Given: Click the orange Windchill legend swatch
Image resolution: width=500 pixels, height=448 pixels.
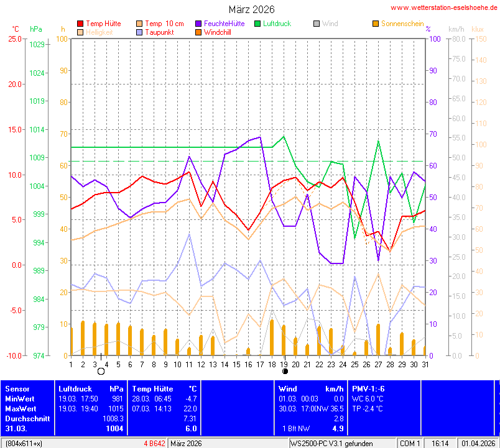Looking at the screenshot, I should coord(198,32).
